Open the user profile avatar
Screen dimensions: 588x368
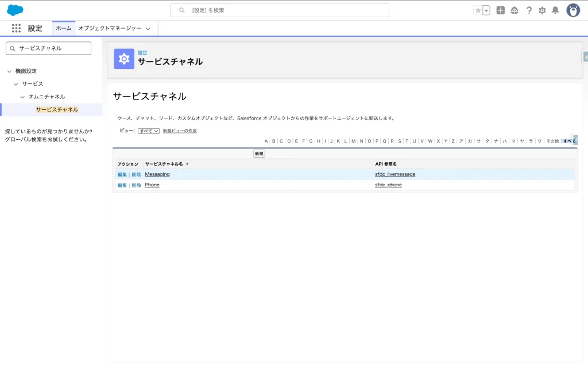point(573,10)
